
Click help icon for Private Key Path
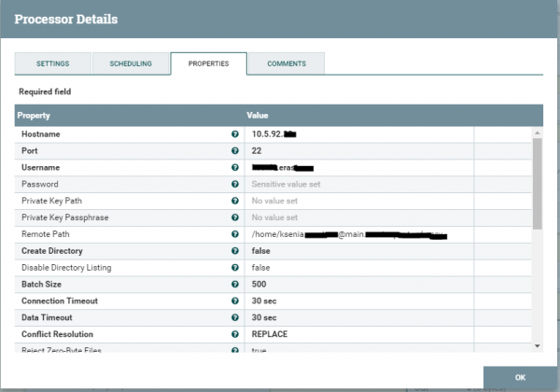(235, 201)
